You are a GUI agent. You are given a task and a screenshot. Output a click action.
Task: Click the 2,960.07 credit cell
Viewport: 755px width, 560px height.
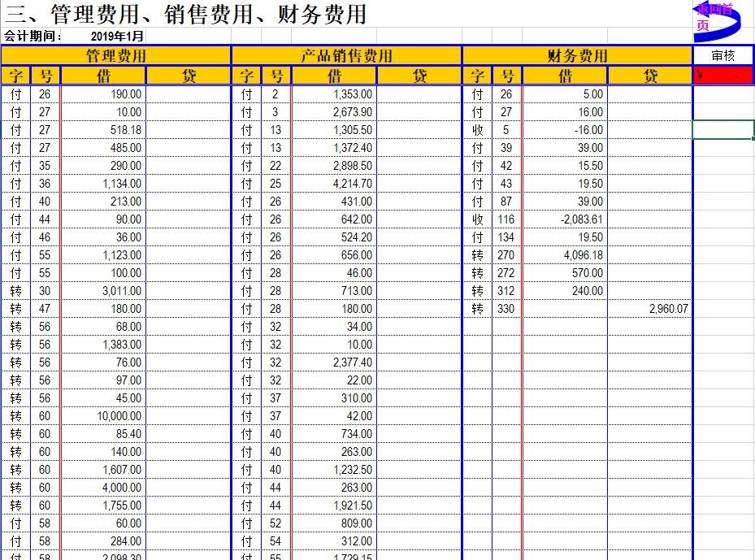649,309
